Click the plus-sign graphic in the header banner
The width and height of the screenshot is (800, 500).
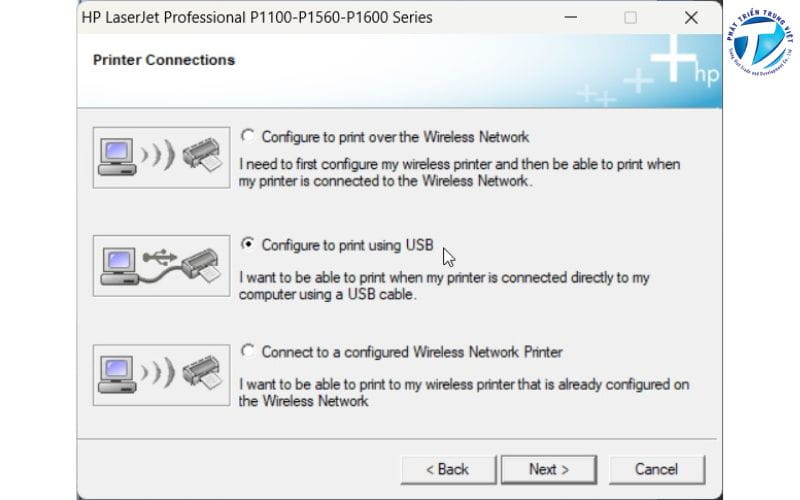click(x=675, y=60)
